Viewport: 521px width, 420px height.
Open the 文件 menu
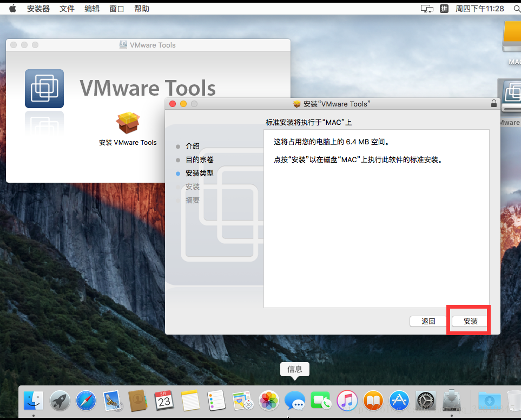(67, 9)
